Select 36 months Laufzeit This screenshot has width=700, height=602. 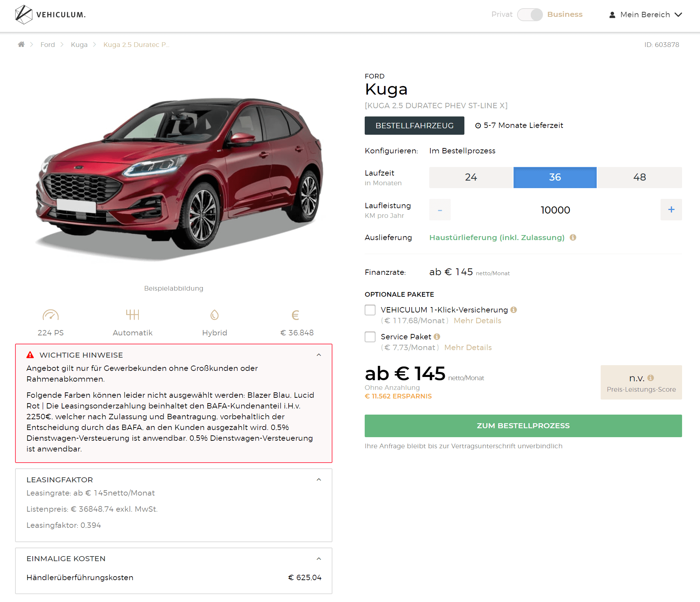pos(555,177)
